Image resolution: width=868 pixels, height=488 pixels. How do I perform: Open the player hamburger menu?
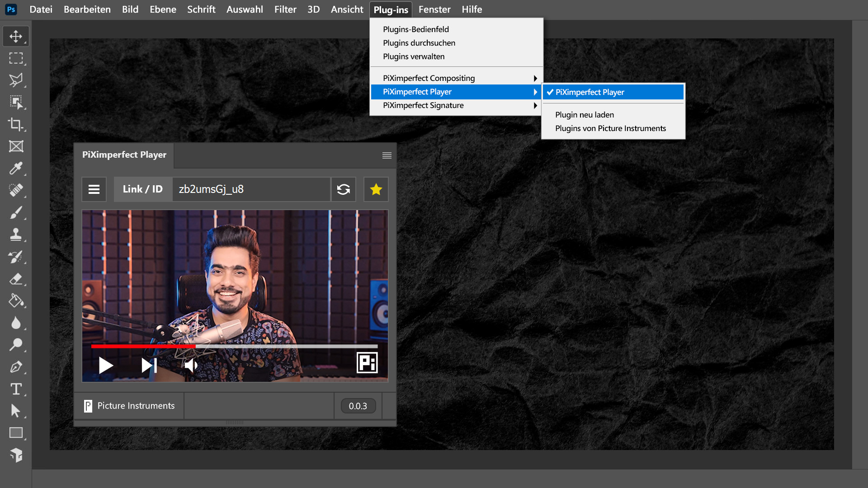(x=94, y=189)
